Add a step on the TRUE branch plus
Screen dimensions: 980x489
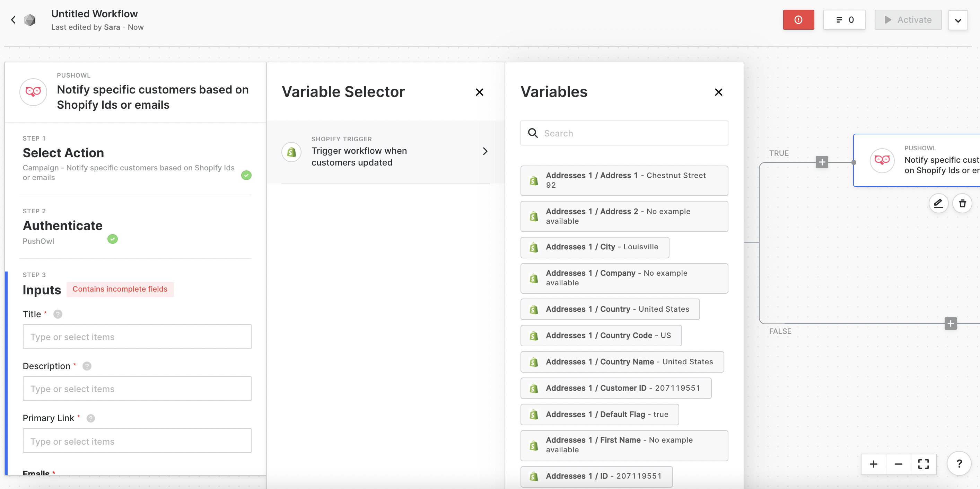click(822, 162)
